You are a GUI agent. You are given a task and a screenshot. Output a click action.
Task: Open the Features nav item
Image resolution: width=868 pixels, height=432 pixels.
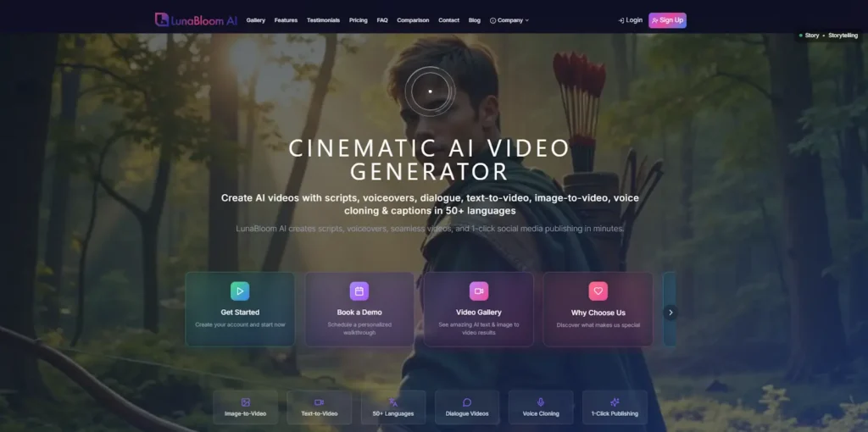click(x=286, y=20)
